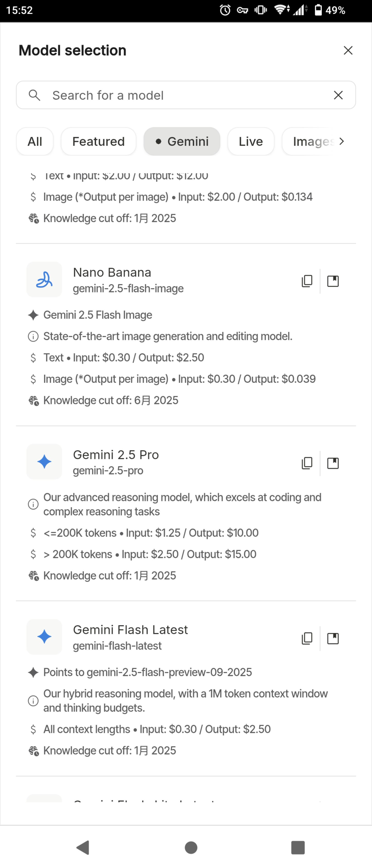Choose the Gemini Flash Latest model
This screenshot has height=868, width=372.
tap(130, 630)
